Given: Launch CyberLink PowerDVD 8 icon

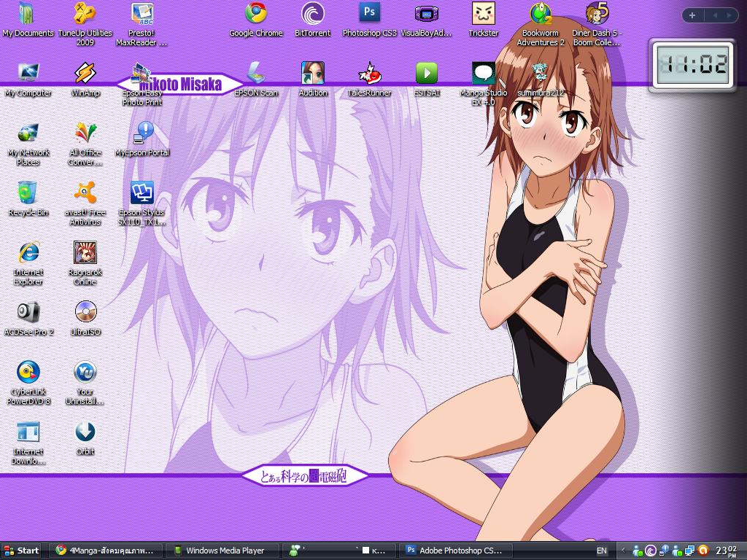Looking at the screenshot, I should (28, 384).
